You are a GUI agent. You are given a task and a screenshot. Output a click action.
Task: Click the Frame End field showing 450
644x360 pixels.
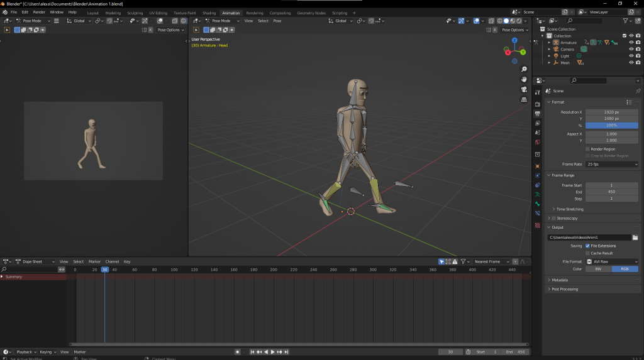coord(612,192)
